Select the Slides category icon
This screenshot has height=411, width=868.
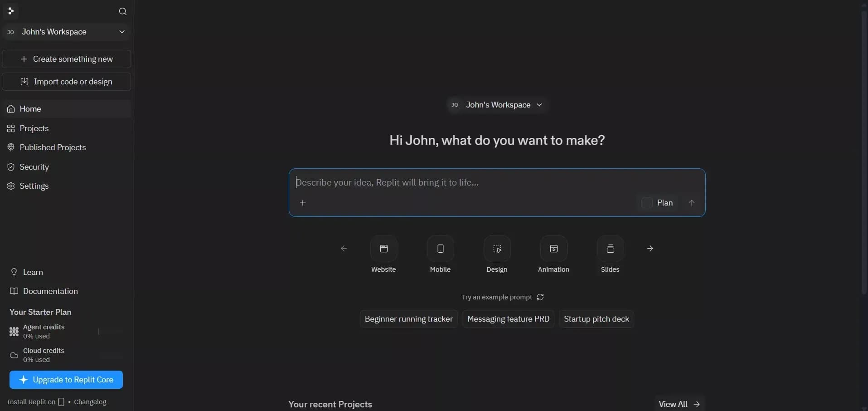tap(611, 249)
